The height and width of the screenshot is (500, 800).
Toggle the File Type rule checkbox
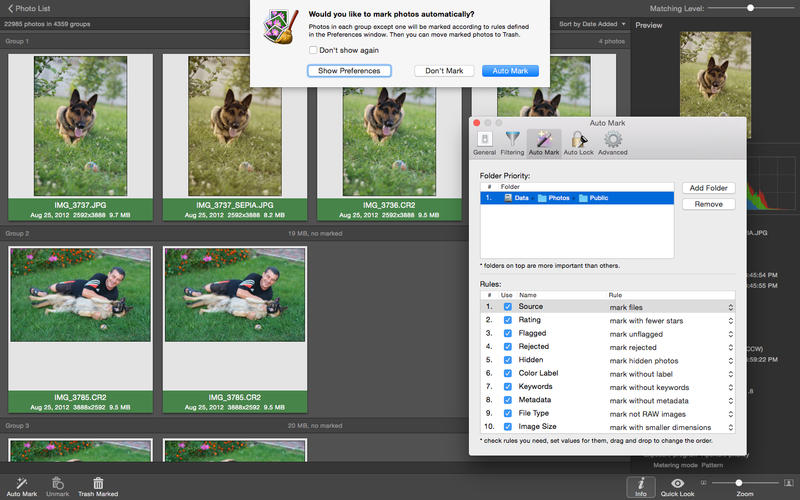(507, 413)
